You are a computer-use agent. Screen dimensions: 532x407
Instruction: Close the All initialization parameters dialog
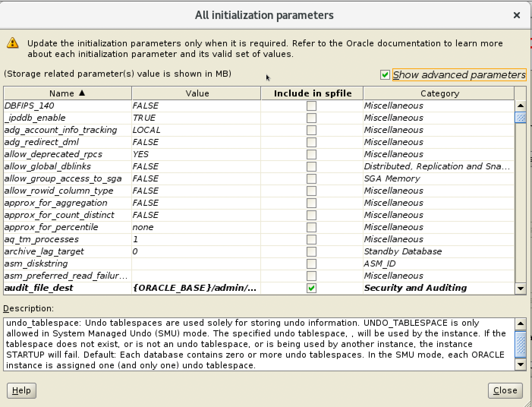[516, 15]
